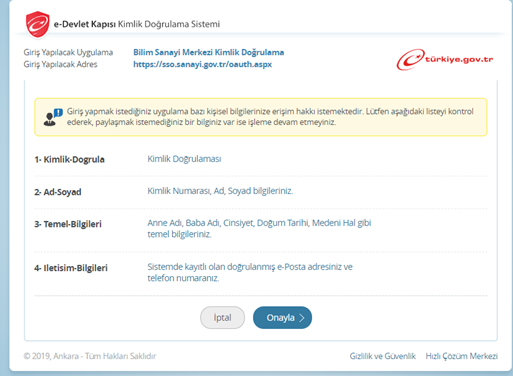Click the chevron arrow inside Onayla button

pos(302,318)
